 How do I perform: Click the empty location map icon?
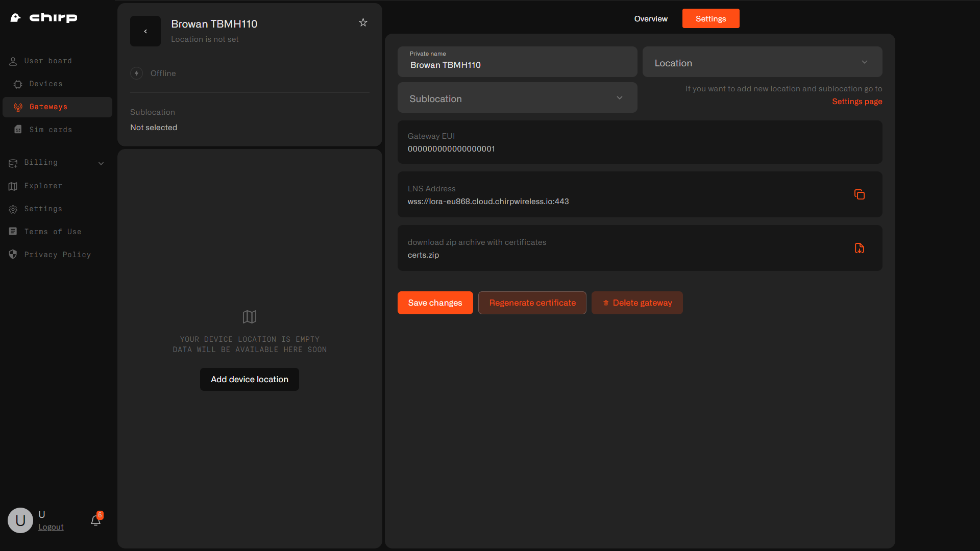(x=250, y=317)
